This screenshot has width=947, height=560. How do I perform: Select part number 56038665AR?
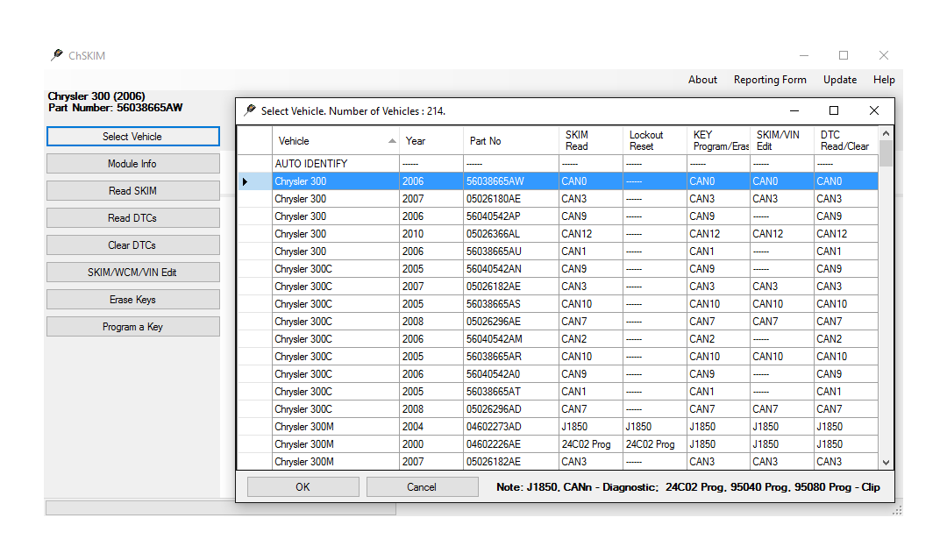[x=511, y=356]
